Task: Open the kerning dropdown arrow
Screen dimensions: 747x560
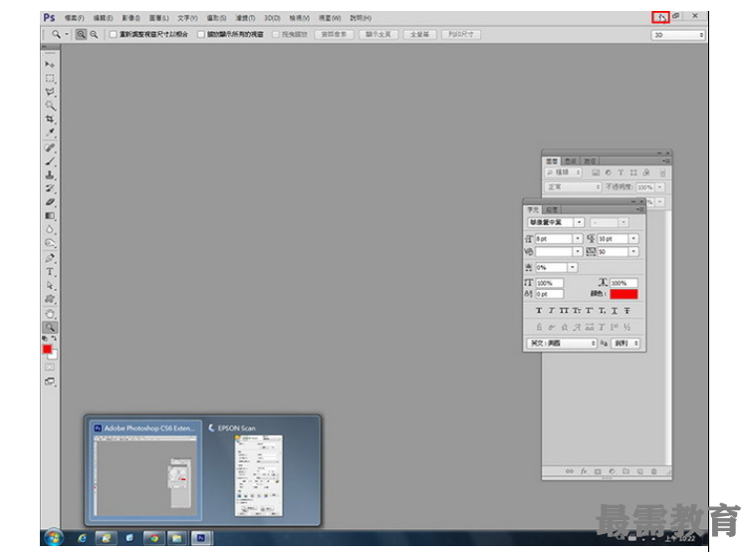Action: tap(578, 252)
